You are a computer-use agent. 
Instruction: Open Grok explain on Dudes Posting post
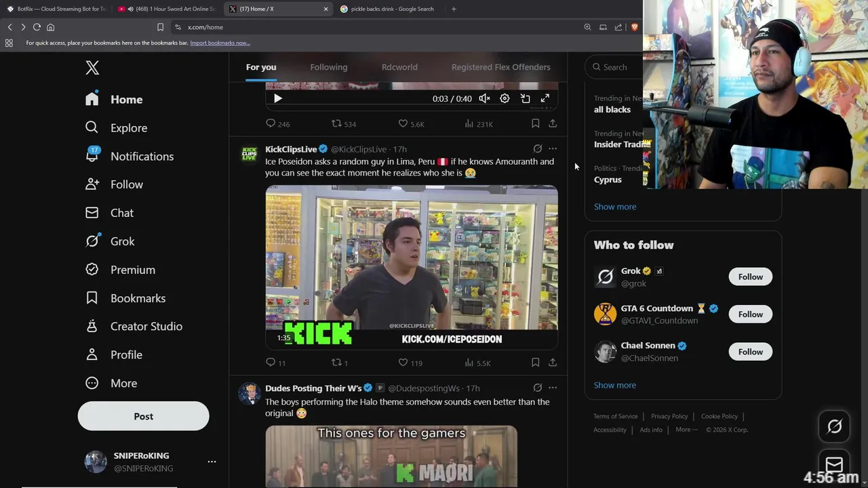click(x=537, y=388)
